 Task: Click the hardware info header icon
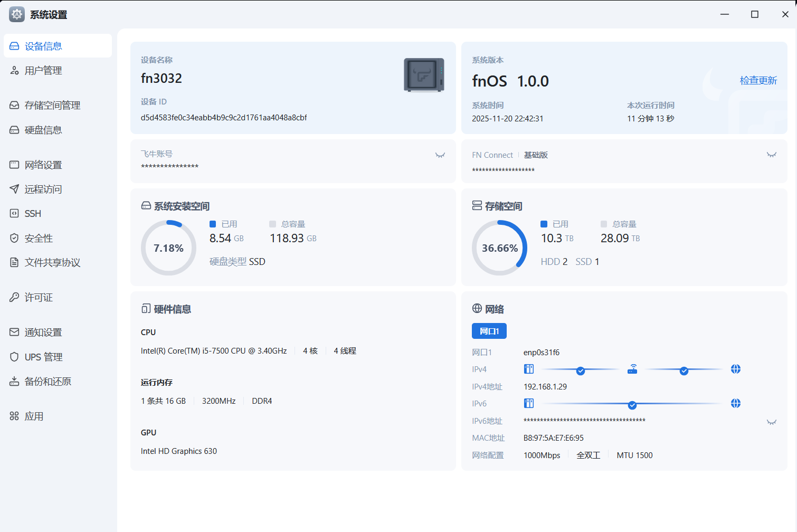click(x=146, y=309)
